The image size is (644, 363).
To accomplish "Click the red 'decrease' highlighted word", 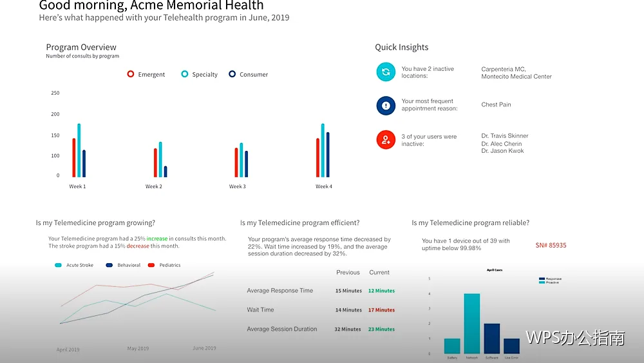I will point(138,246).
